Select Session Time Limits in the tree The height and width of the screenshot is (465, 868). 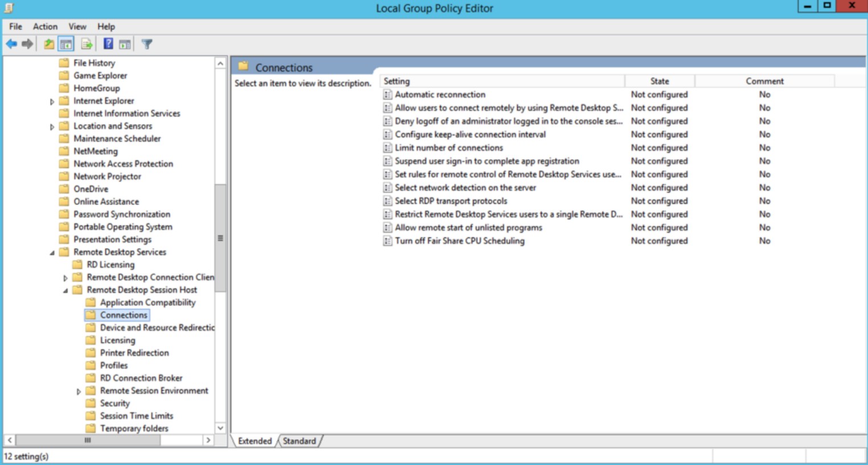[x=137, y=416]
